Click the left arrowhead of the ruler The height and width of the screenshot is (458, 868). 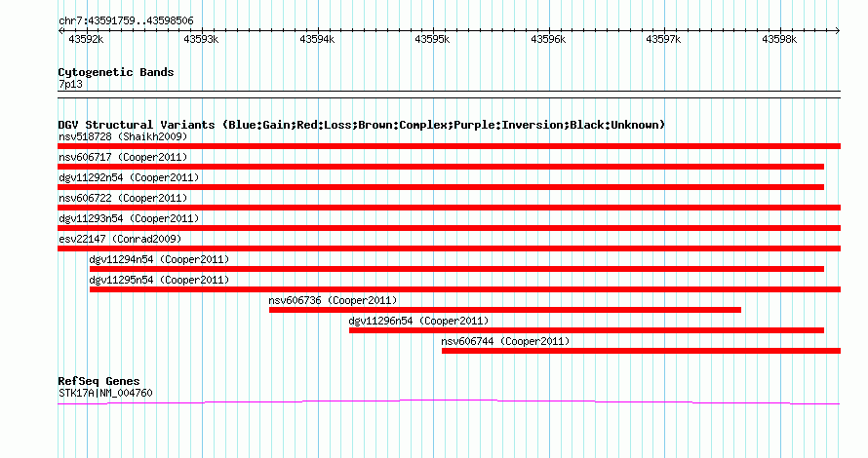[x=60, y=31]
